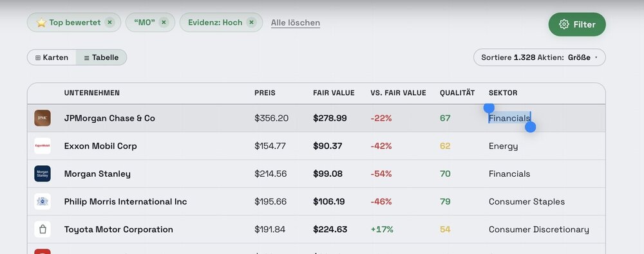644x254 pixels.
Task: Remove the Top bewertet filter chip
Action: (x=109, y=23)
